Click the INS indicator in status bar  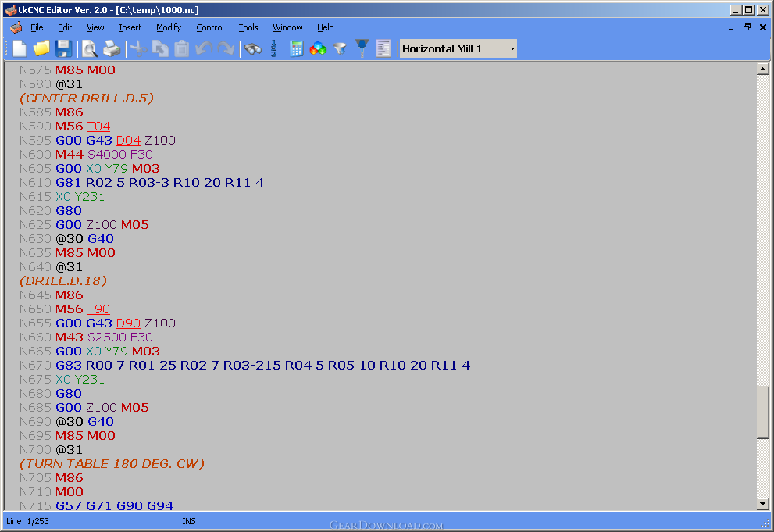188,521
